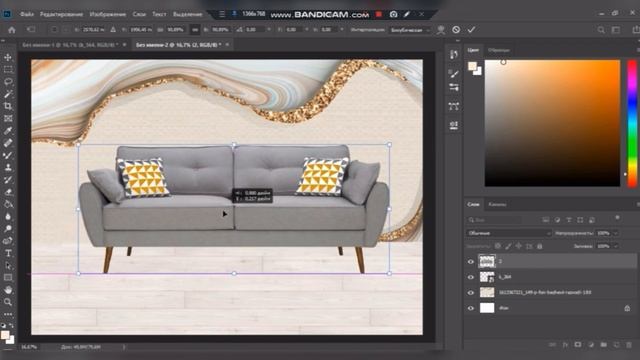
Task: Switch to the Каналы tab
Action: pos(498,204)
